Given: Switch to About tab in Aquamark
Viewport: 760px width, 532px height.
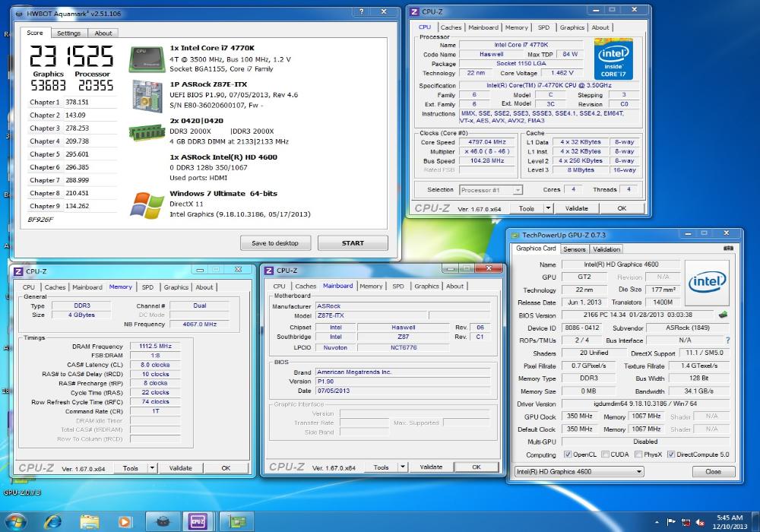Looking at the screenshot, I should [103, 33].
